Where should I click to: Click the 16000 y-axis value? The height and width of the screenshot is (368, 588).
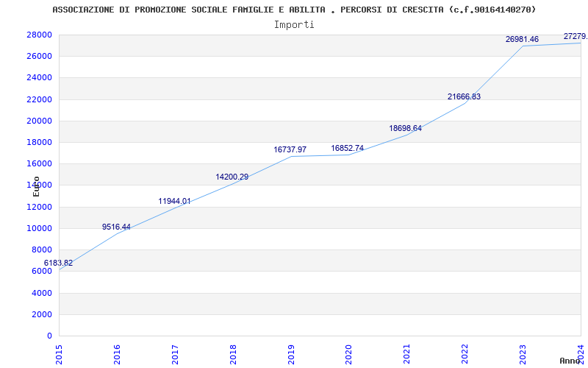pos(40,163)
